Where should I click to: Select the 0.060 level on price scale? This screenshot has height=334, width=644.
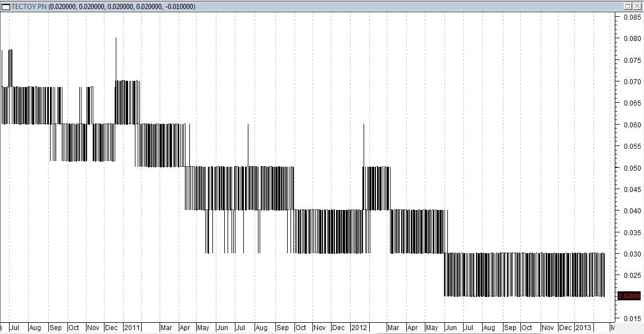(x=632, y=125)
